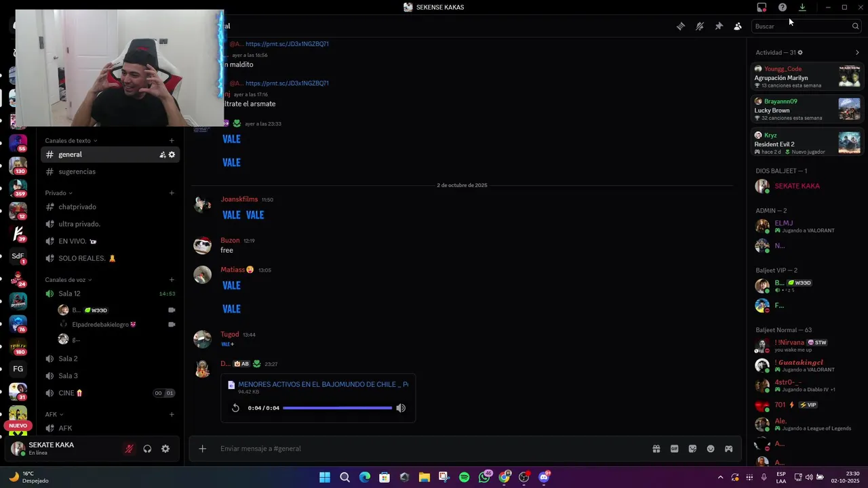868x488 pixels.
Task: Open first prnt.sc link in chat
Action: [287, 44]
